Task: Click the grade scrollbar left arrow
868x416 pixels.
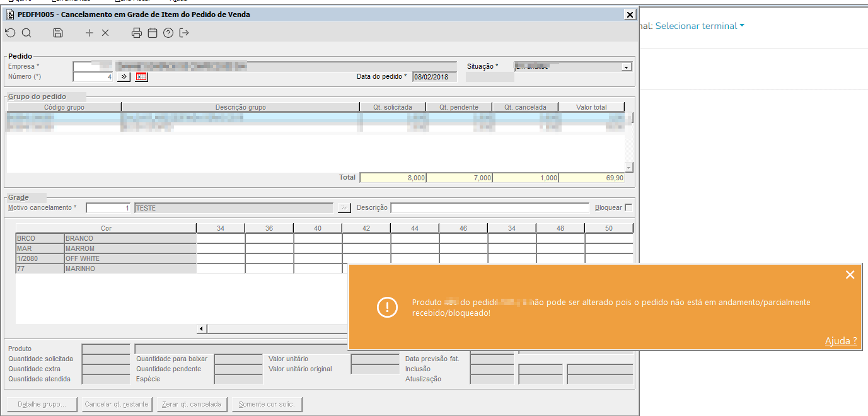Action: pos(202,328)
